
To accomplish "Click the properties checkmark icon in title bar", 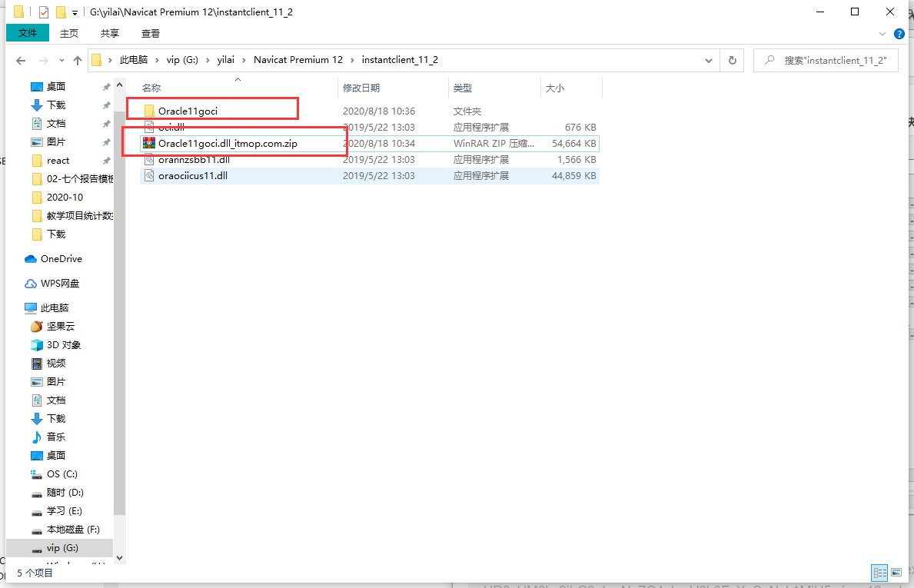I will click(x=44, y=12).
